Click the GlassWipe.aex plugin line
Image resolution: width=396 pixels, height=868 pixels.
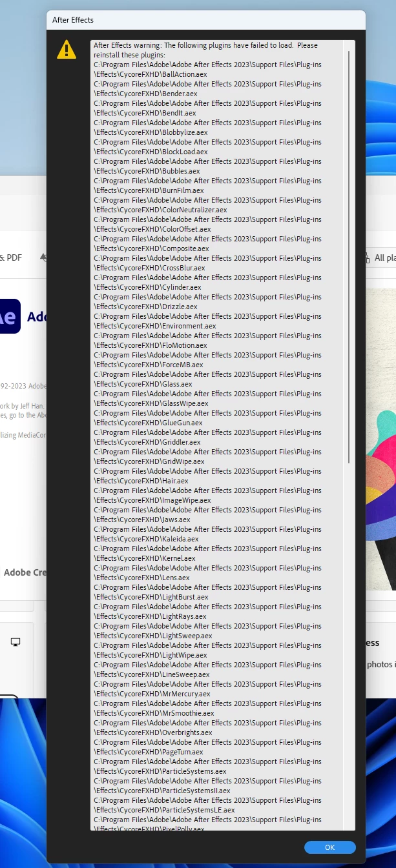click(151, 403)
